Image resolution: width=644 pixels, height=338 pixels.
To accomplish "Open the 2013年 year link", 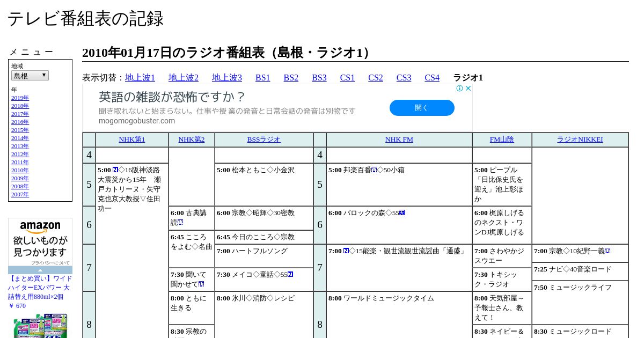I will click(x=20, y=146).
